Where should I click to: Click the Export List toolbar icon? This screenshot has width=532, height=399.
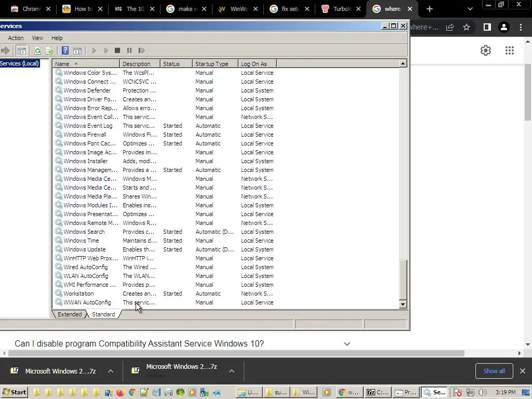tap(49, 50)
